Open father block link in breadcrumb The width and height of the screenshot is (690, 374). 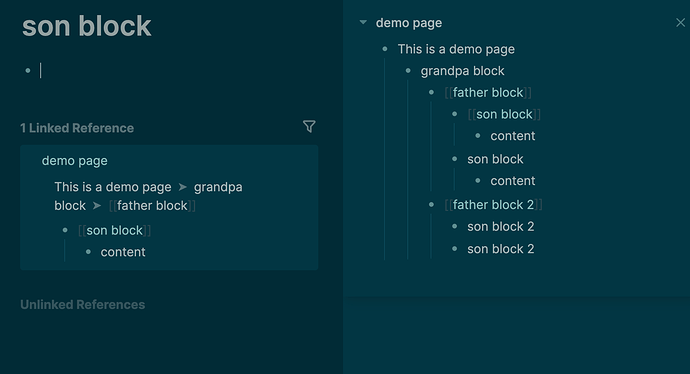pos(152,205)
